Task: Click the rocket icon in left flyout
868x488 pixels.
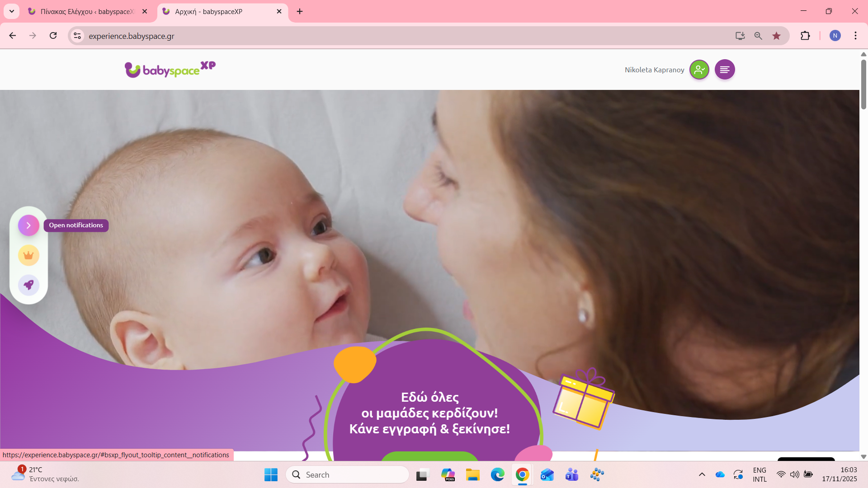Action: pos(28,285)
